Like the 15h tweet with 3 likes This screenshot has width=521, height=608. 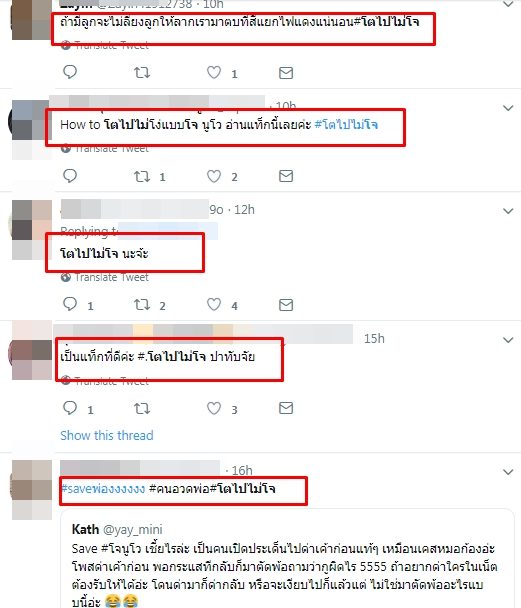[x=214, y=408]
